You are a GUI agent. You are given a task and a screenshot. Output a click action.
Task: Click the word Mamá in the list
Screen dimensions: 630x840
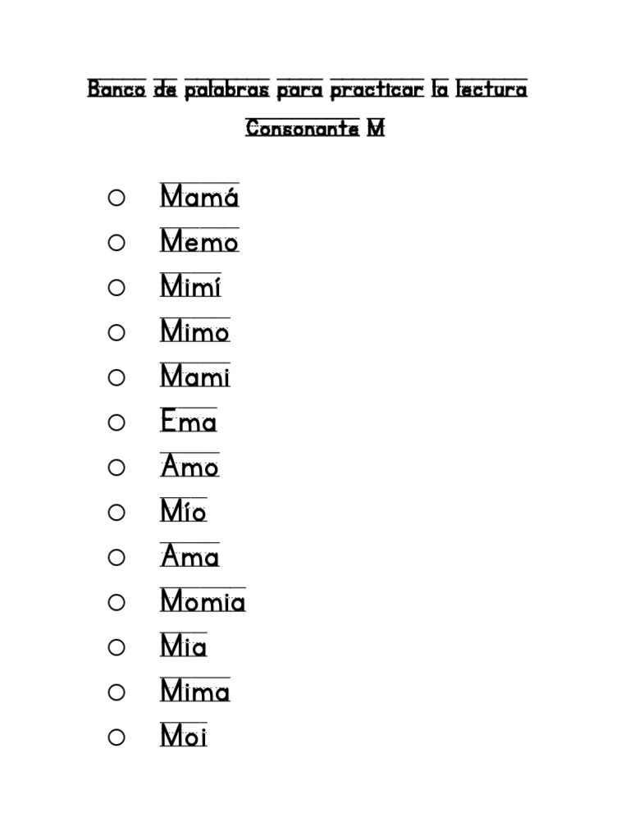coord(199,195)
